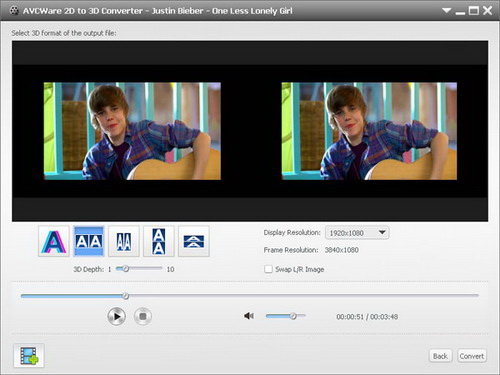Click the Add video file icon

29,356
